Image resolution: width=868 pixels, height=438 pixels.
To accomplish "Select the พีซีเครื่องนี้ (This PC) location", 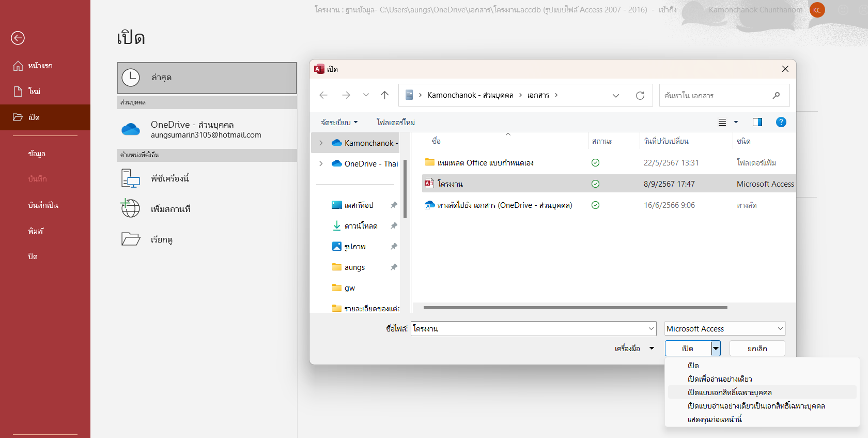I will click(x=169, y=178).
